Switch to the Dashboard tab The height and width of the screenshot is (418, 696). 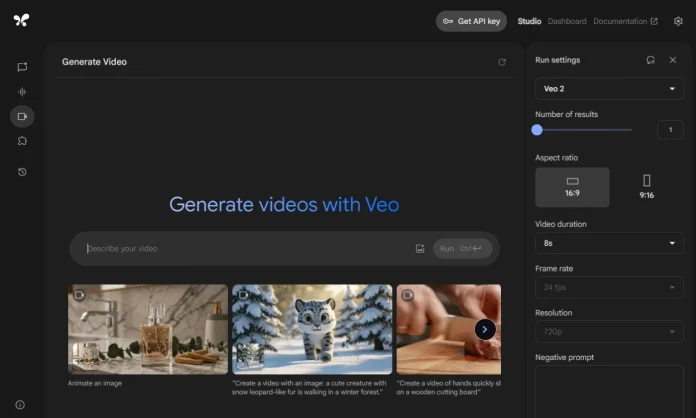[x=567, y=21]
